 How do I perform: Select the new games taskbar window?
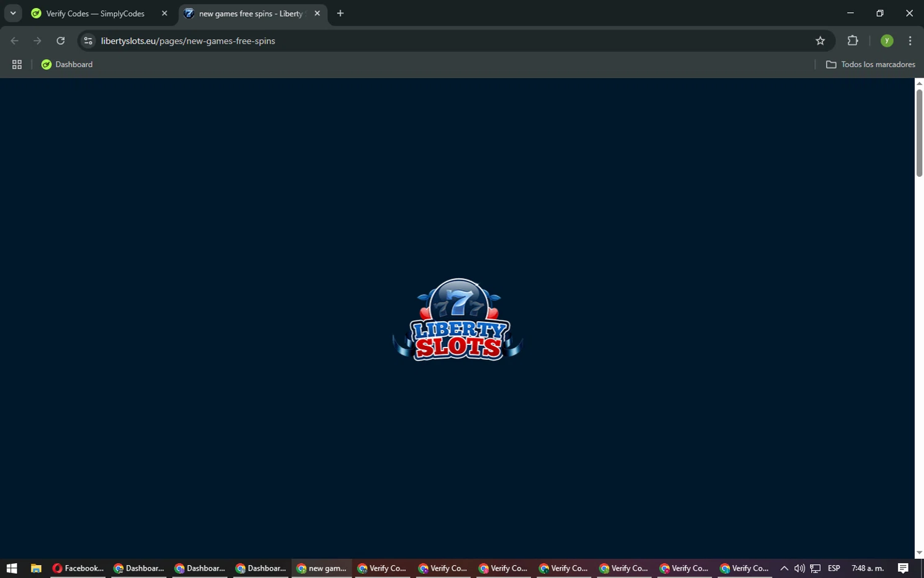point(322,568)
